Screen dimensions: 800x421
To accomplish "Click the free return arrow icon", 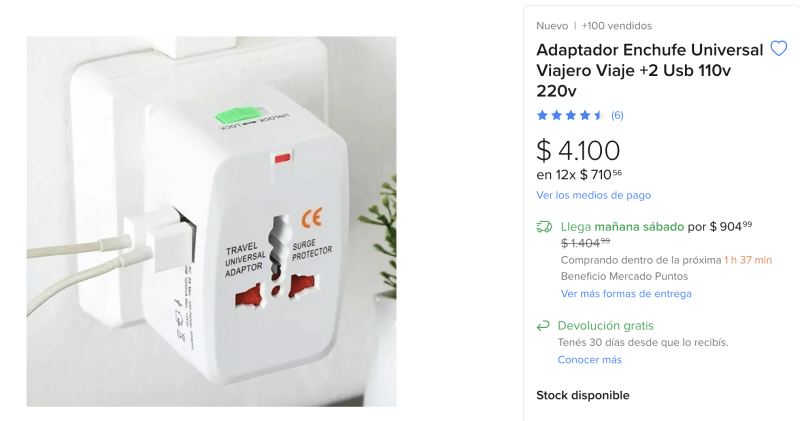I will (x=543, y=326).
